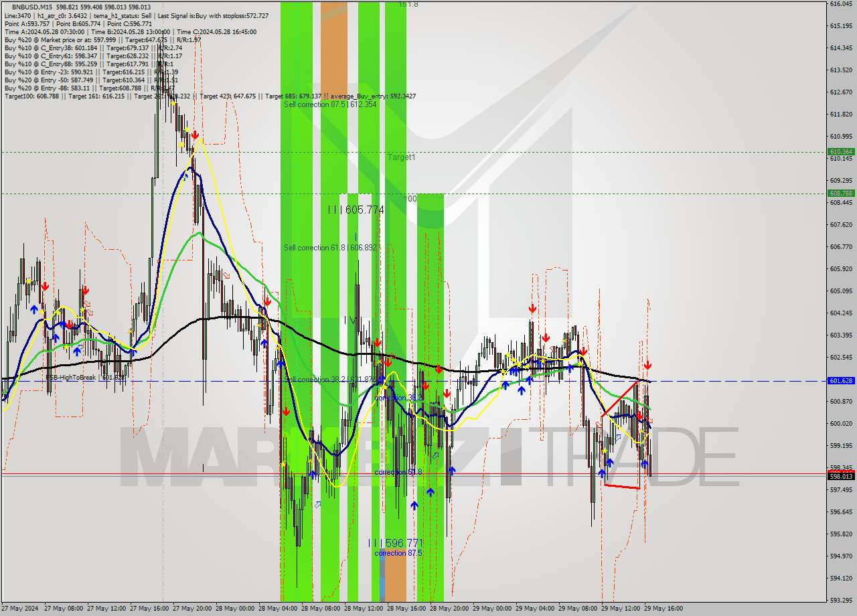Click the 'Sell correction 61.8 | 606.892' label
This screenshot has height=616, width=857.
point(330,248)
